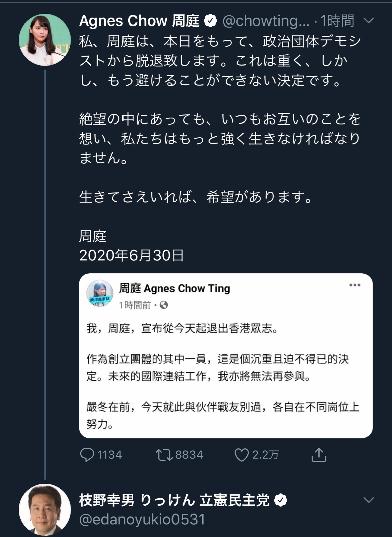This screenshot has height=537, width=392.
Task: Click the globe privacy icon in embedded post
Action: (164, 305)
